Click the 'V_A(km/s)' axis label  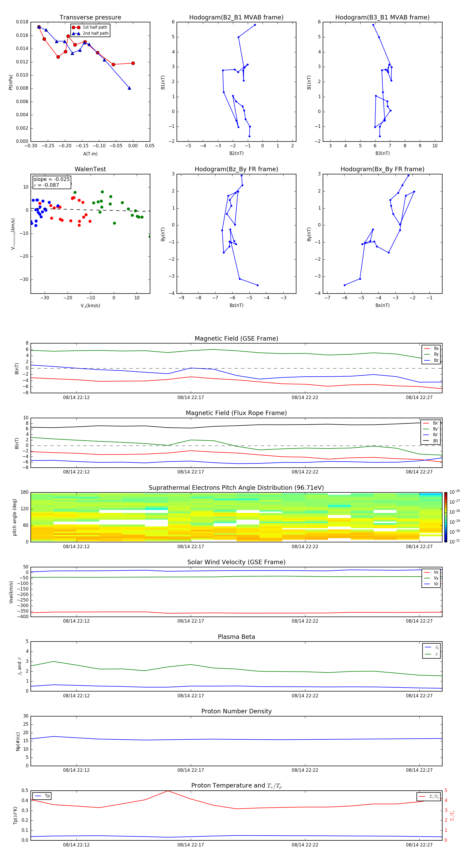point(90,306)
